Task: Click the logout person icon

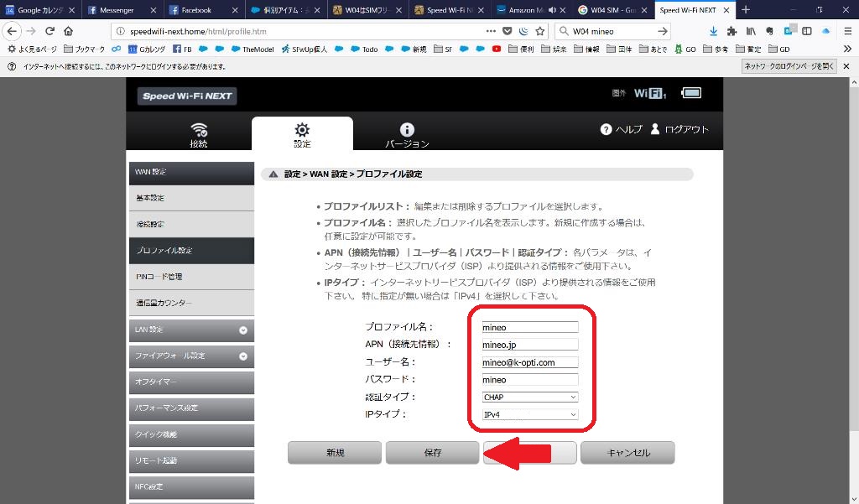Action: (x=654, y=129)
